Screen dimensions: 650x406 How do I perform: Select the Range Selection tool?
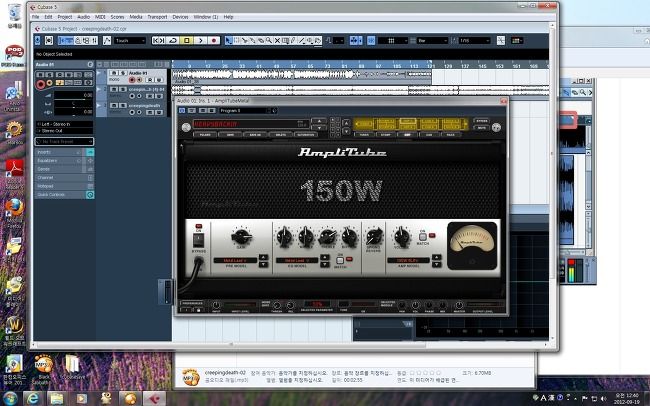[237, 40]
